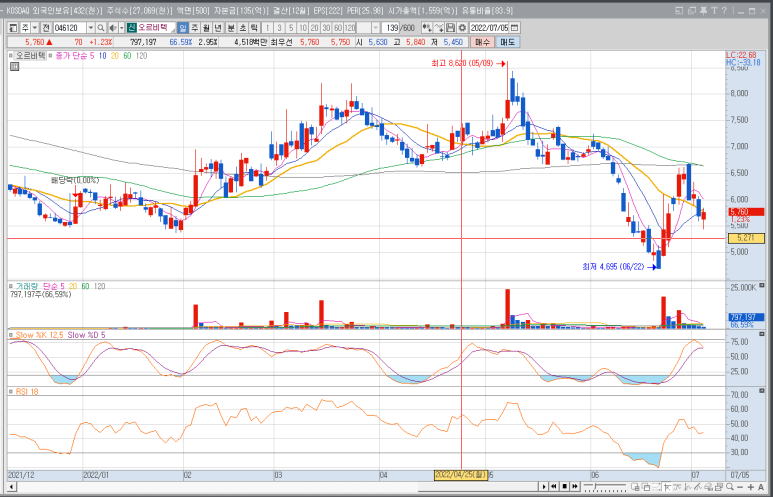Open the grid table icon under 오르비텍 label
The image size is (773, 497).
click(x=14, y=67)
